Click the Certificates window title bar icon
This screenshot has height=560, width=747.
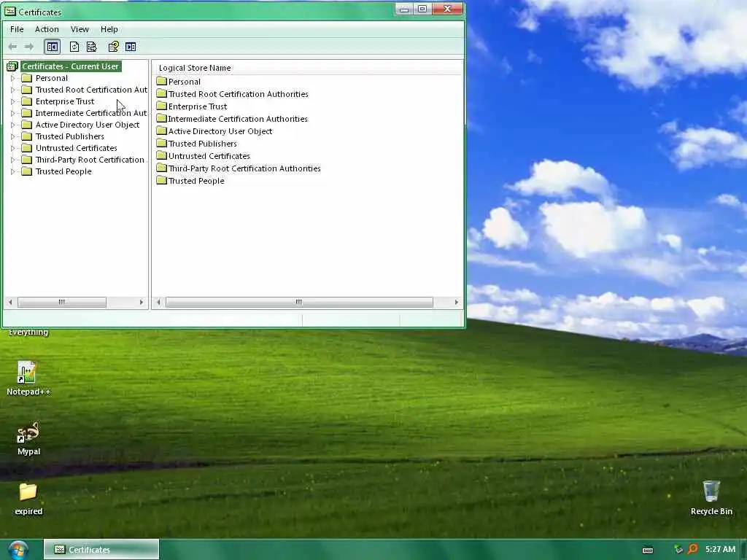pyautogui.click(x=10, y=11)
